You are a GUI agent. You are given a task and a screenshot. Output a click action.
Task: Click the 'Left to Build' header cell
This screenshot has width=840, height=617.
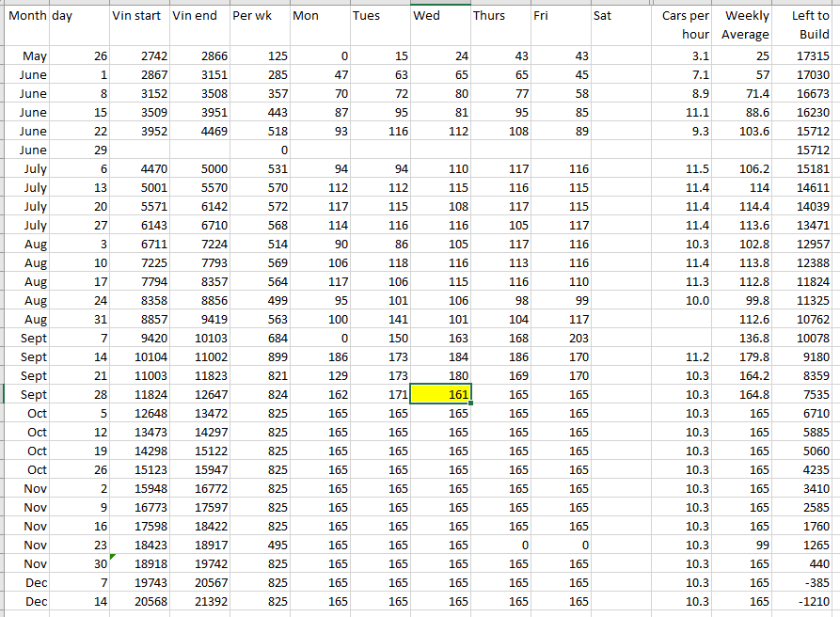tap(805, 25)
